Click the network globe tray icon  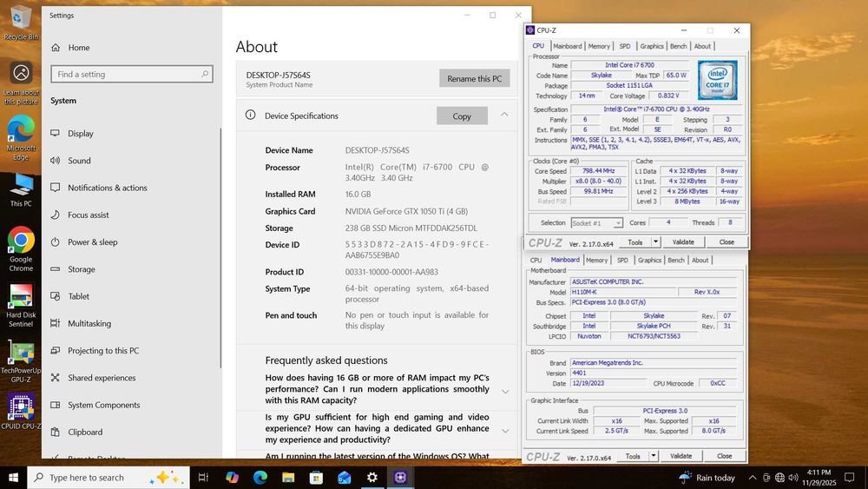(779, 478)
